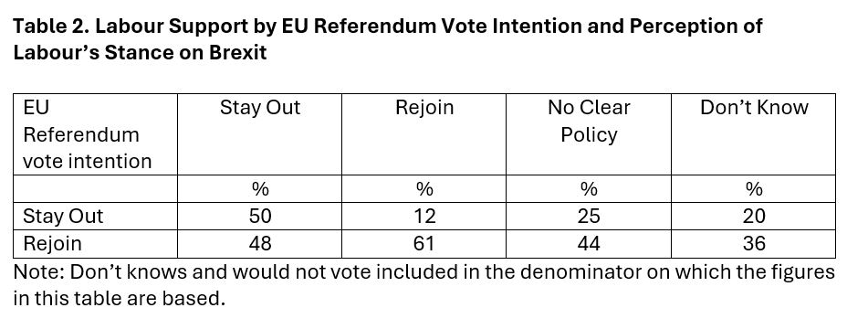868x329 pixels.
Task: Select the 'EU Referendum vote intention' header cell
Action: (x=95, y=134)
